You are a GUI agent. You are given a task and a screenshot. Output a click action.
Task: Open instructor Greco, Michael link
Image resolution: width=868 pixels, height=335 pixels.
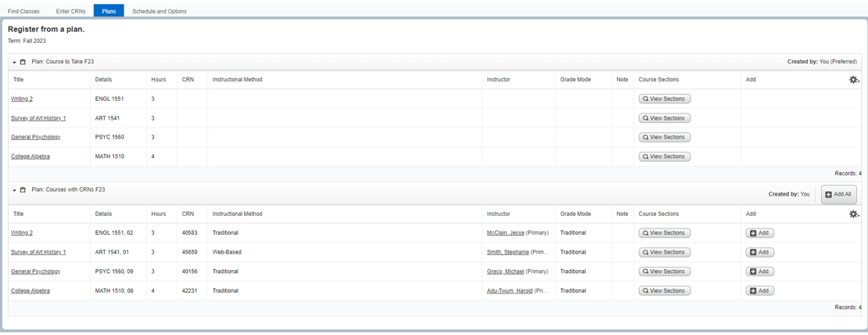[505, 272]
